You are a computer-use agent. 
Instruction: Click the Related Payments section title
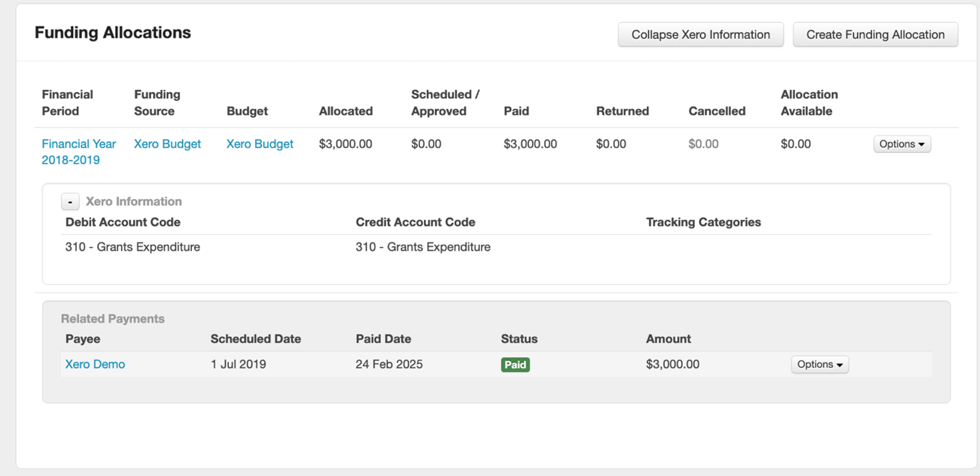113,319
